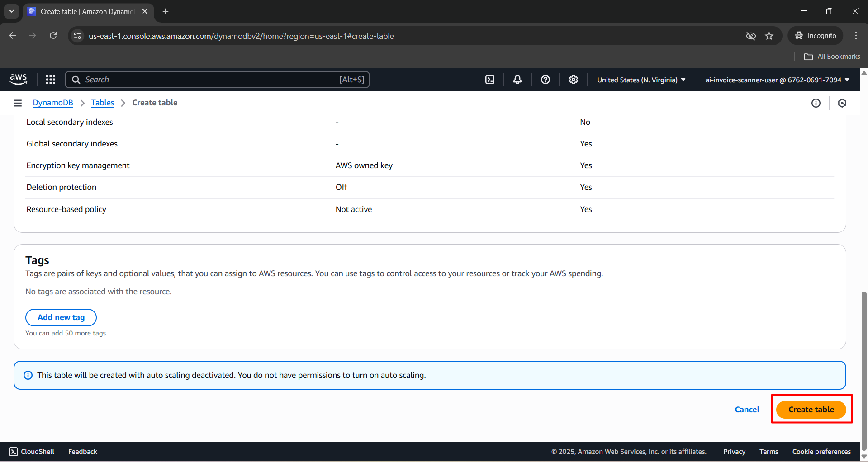Open Cookie preferences in the footer
The height and width of the screenshot is (462, 868).
click(x=821, y=451)
